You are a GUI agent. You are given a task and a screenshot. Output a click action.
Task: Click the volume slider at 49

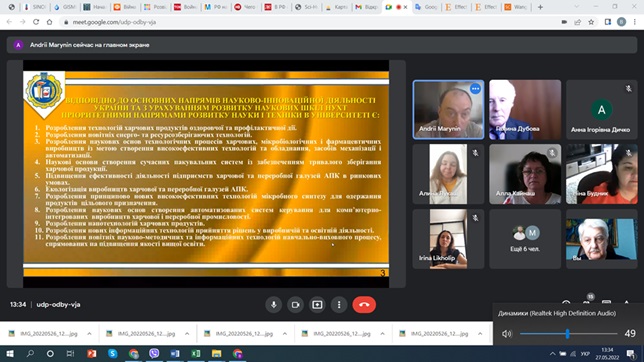click(567, 334)
